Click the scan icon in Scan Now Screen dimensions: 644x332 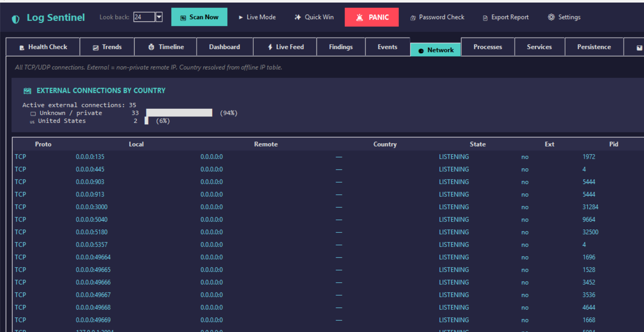183,18
